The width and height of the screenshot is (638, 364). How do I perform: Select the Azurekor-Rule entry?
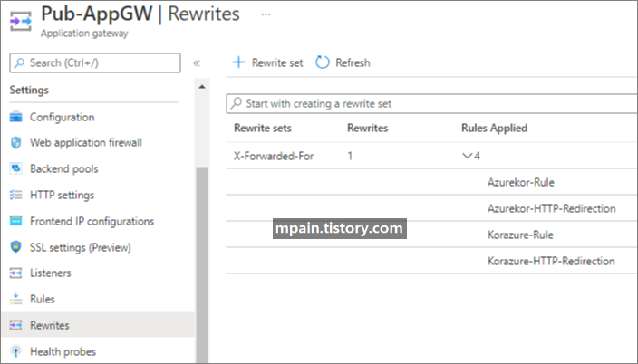(521, 182)
